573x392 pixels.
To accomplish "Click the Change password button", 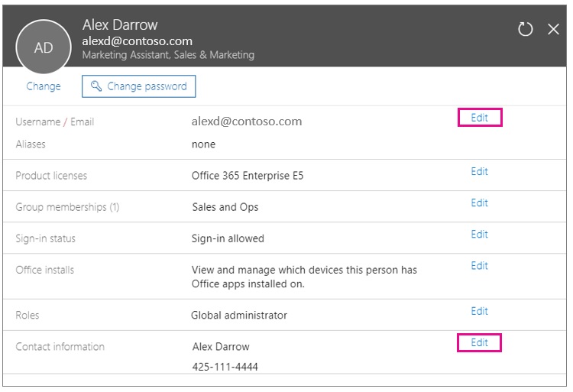I will click(x=139, y=86).
